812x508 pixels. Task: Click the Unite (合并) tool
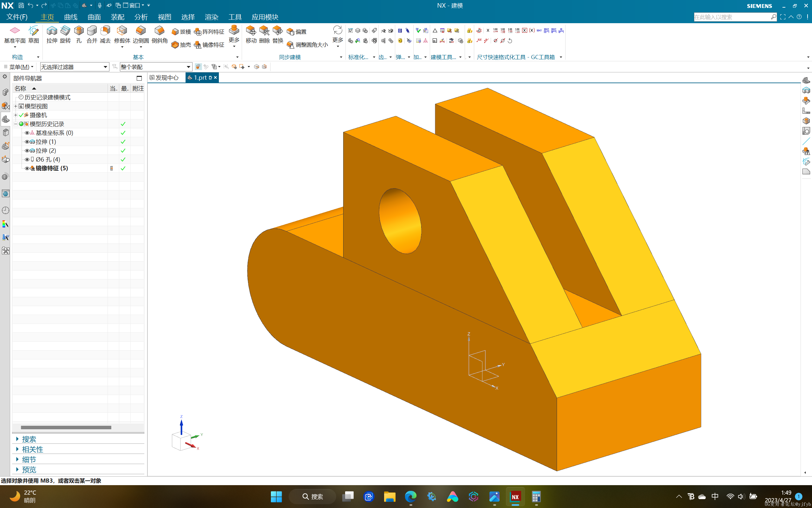[92, 35]
